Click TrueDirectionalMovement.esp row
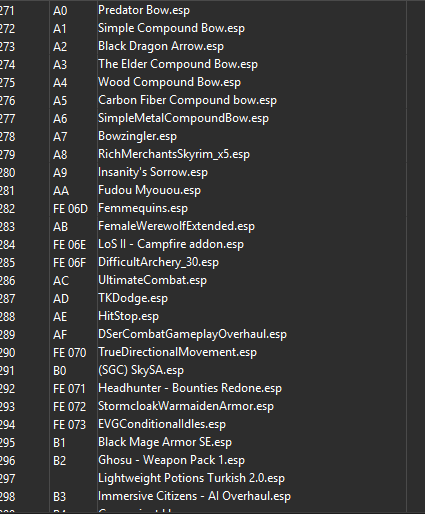Screen dimensions: 425x514 [177, 352]
